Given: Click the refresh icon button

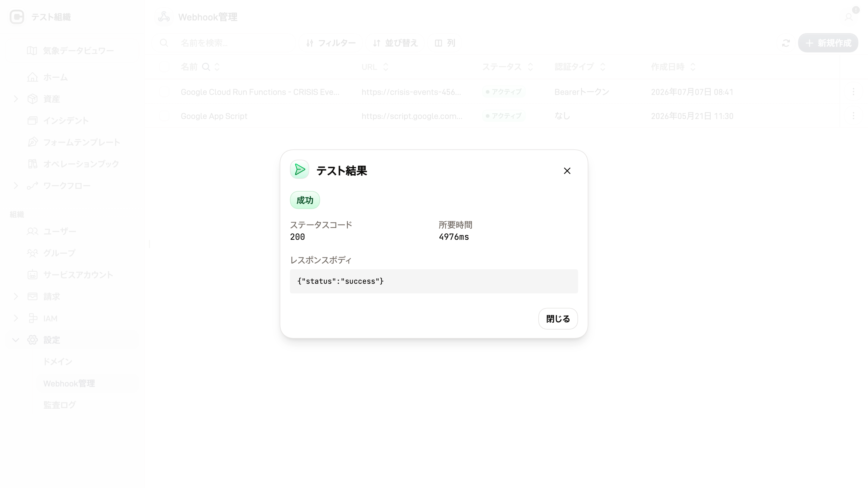Looking at the screenshot, I should [786, 43].
